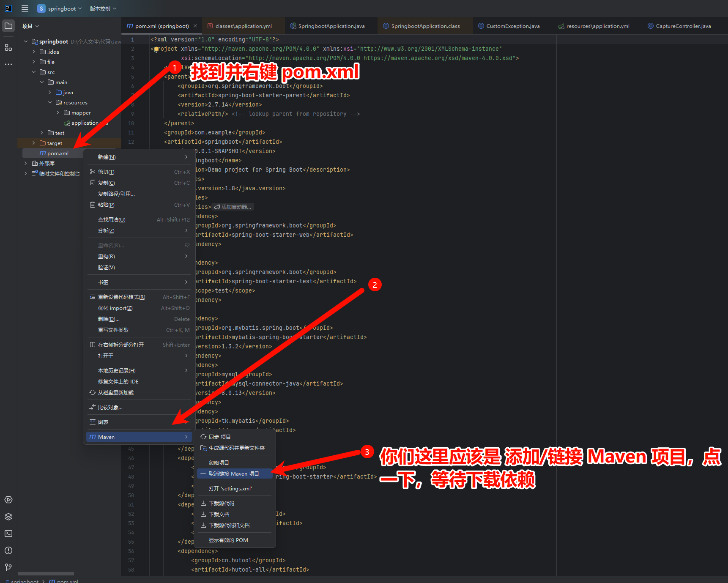Screen dimensions: 728x583
Task: Open More tool windows ellipsis
Action: tap(8, 64)
